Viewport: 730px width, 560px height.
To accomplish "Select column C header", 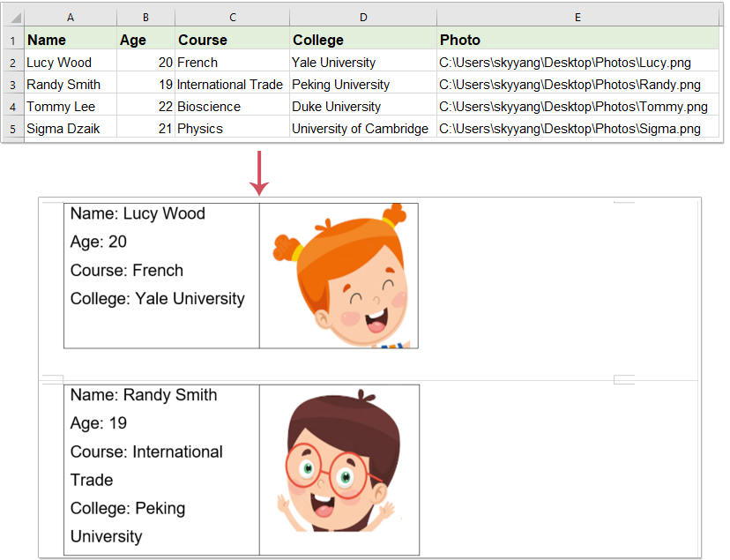I will click(232, 18).
